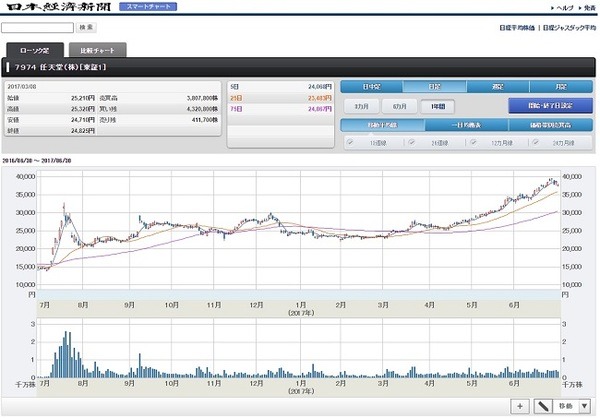Click the opening price value 25,210円
This screenshot has height=418, width=600.
click(83, 98)
